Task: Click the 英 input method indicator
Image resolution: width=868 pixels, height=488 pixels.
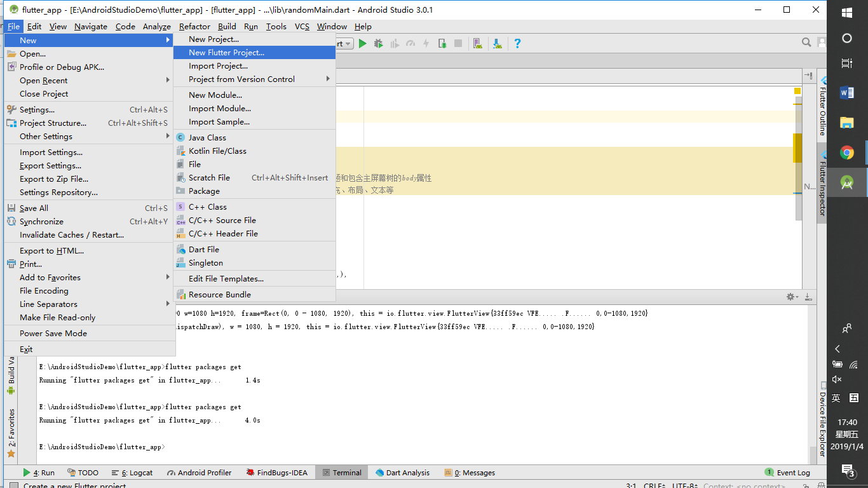Action: click(836, 398)
